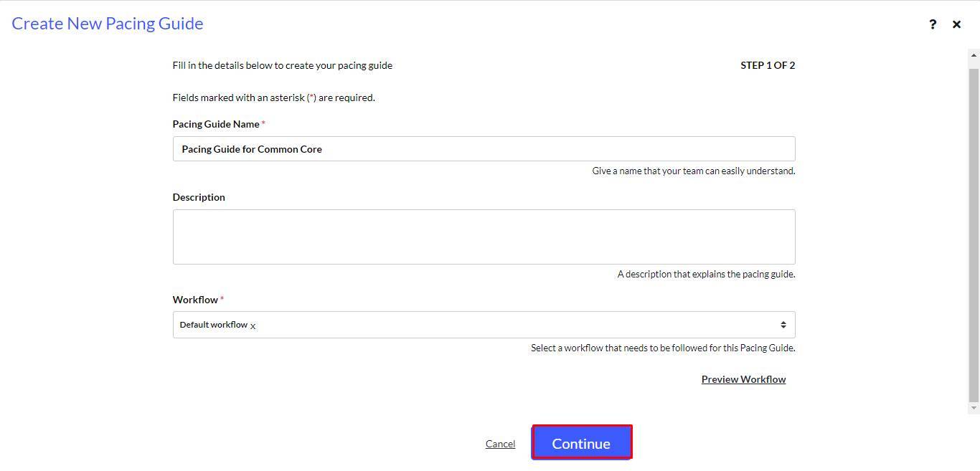
Task: Click the Description field label
Action: [x=199, y=197]
